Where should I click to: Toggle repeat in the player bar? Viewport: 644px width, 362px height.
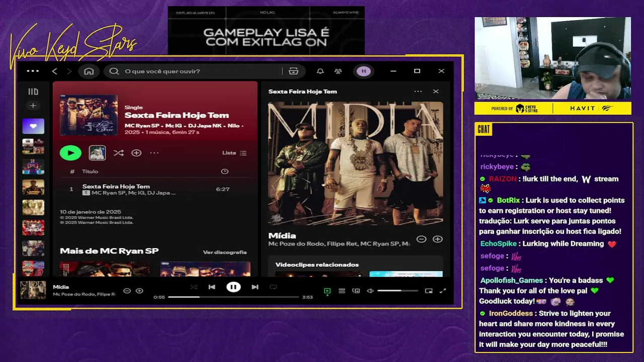(x=273, y=287)
